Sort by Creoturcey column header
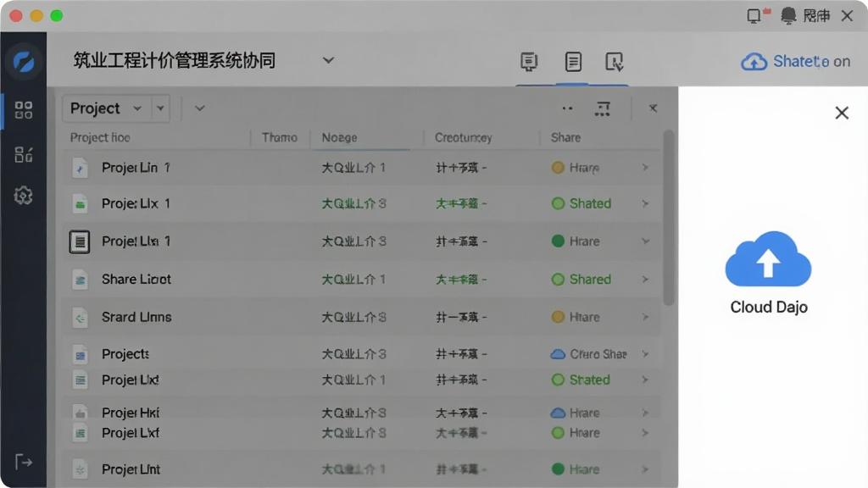The height and width of the screenshot is (488, 868). pyautogui.click(x=464, y=138)
